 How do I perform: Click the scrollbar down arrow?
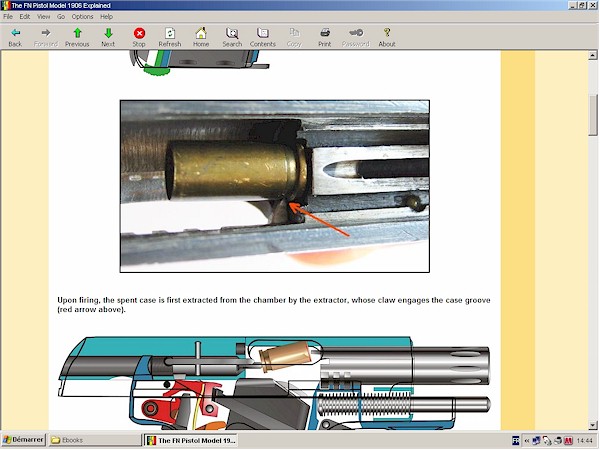pyautogui.click(x=593, y=425)
